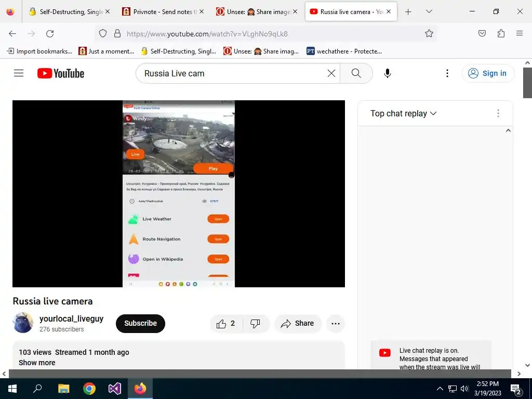
Task: Go to the YouTube home logo
Action: click(x=61, y=73)
